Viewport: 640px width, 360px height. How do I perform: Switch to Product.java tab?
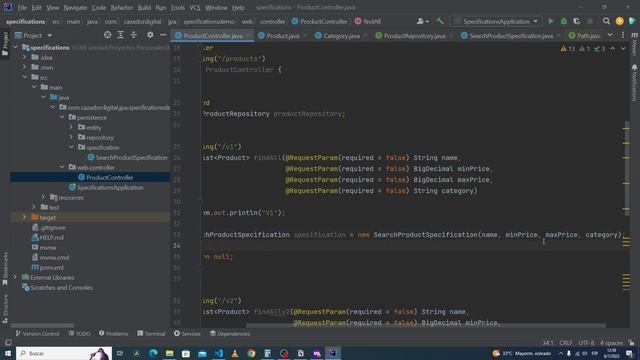[x=282, y=36]
